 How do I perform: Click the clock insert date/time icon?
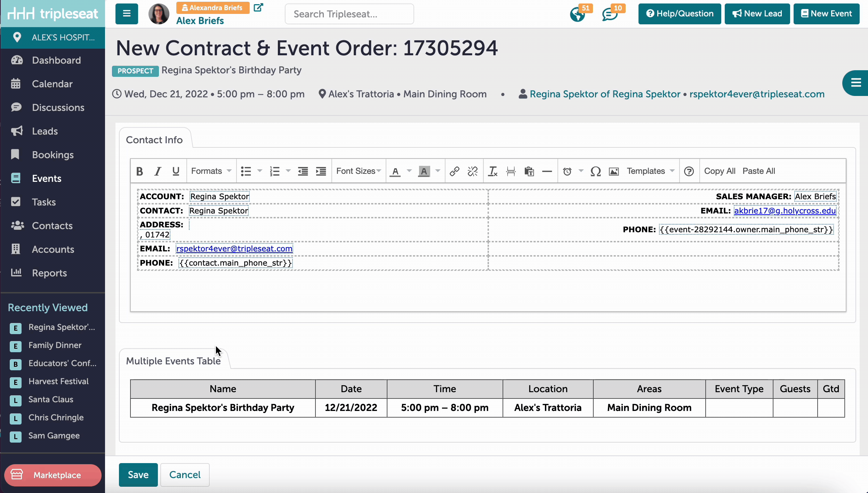[567, 171]
